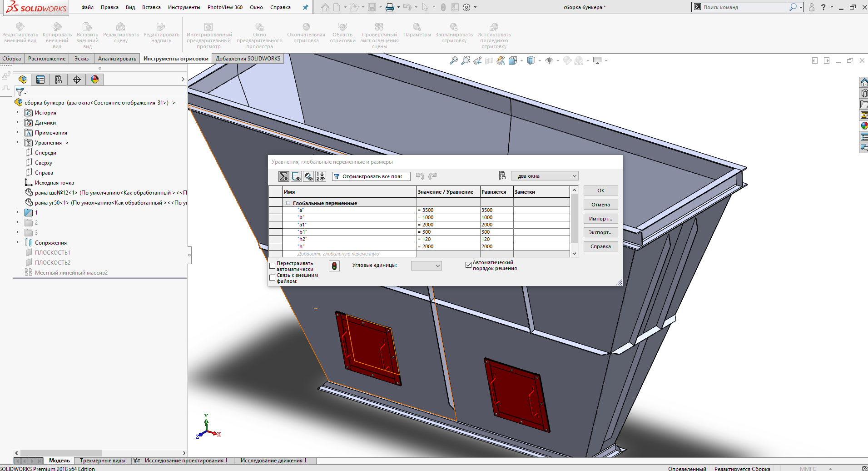Select the Equation View sigma icon
The height and width of the screenshot is (471, 868).
[283, 176]
